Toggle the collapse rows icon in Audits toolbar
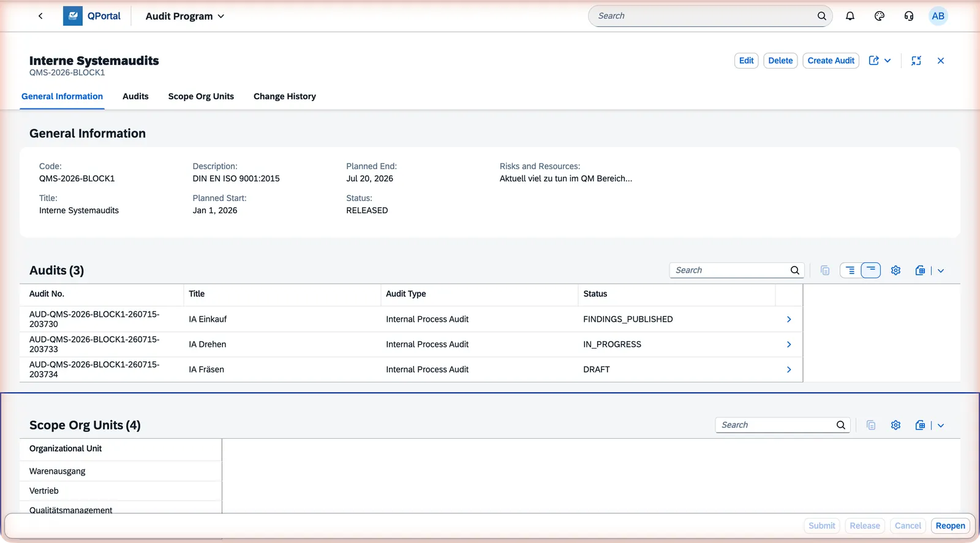The width and height of the screenshot is (980, 543). pos(870,270)
